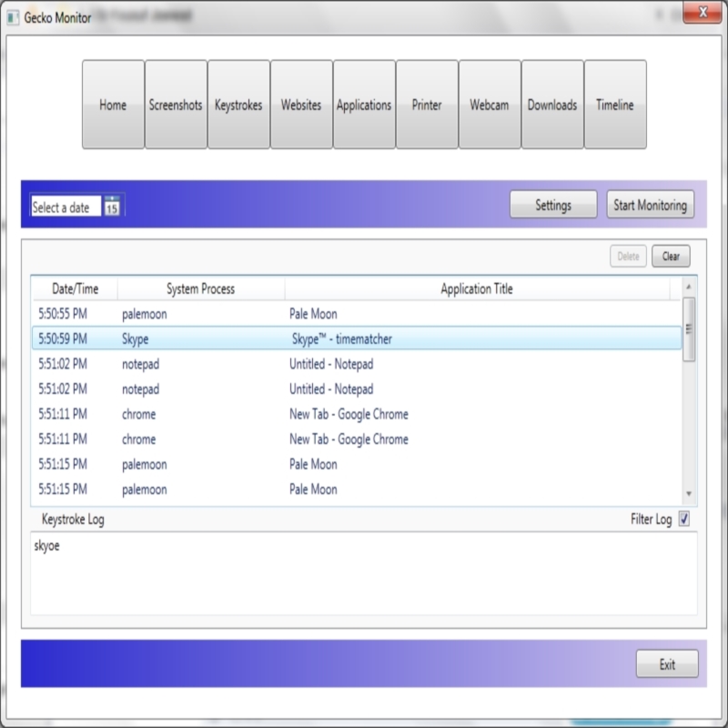
Task: Click the Gecko Monitor title bar icon
Action: pyautogui.click(x=13, y=18)
